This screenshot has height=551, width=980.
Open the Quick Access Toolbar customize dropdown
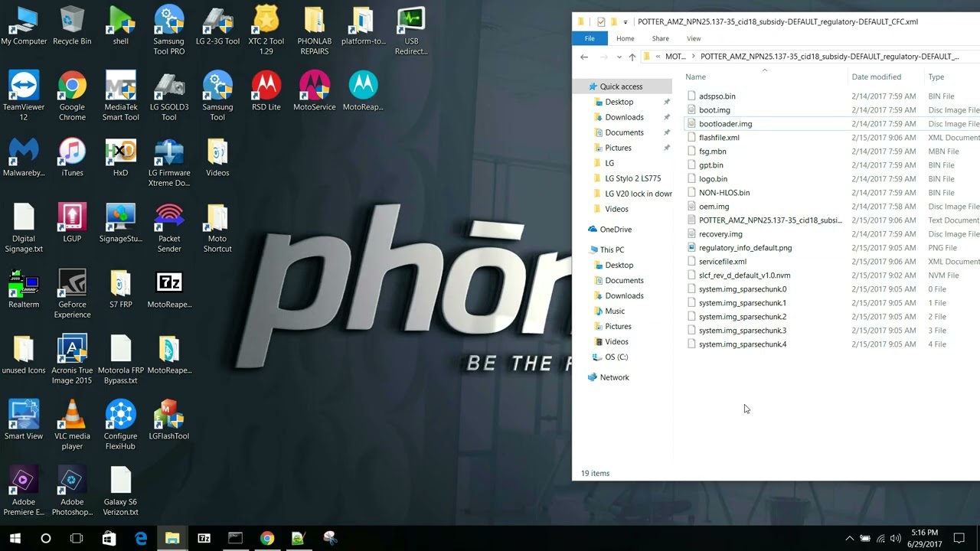(626, 22)
